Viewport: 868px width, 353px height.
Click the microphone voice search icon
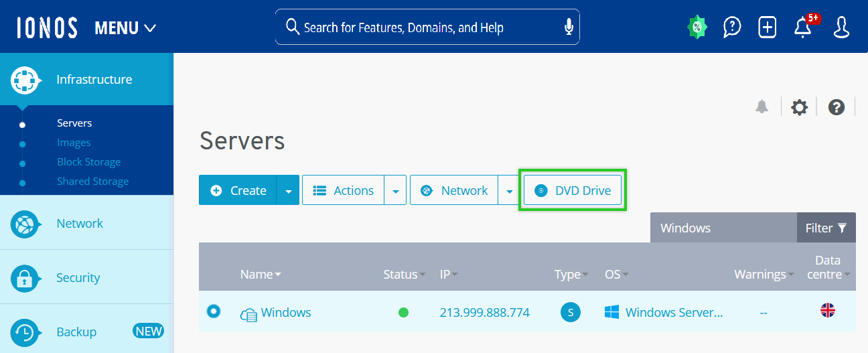tap(569, 27)
